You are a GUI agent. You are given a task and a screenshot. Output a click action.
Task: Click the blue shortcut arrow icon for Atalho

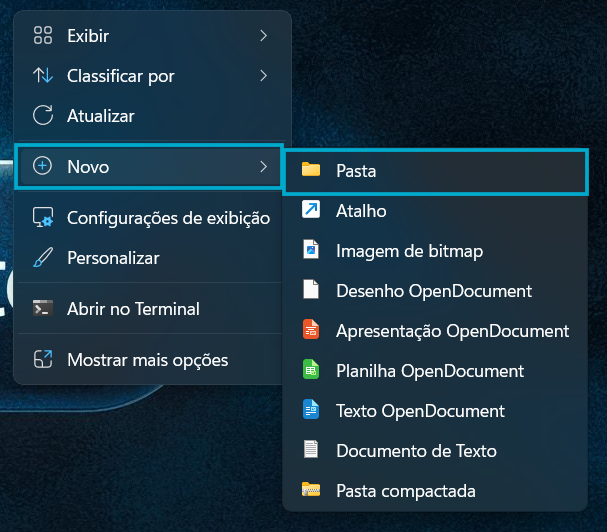point(311,211)
